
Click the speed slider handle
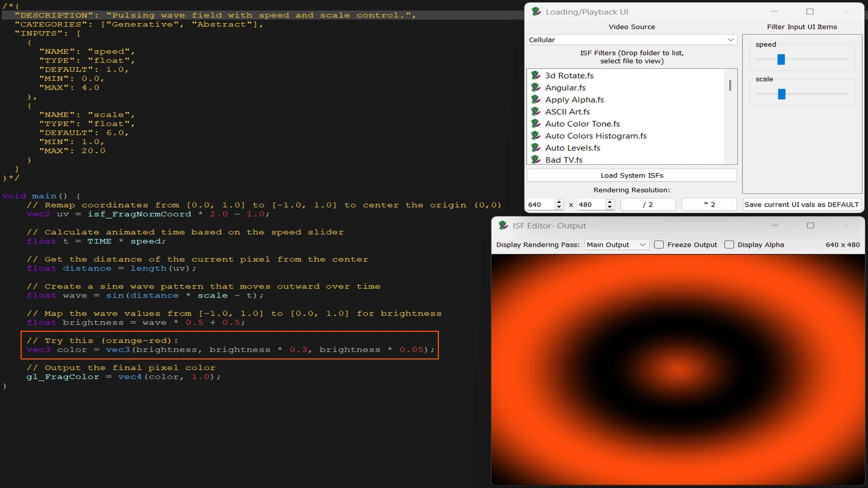[x=781, y=60]
